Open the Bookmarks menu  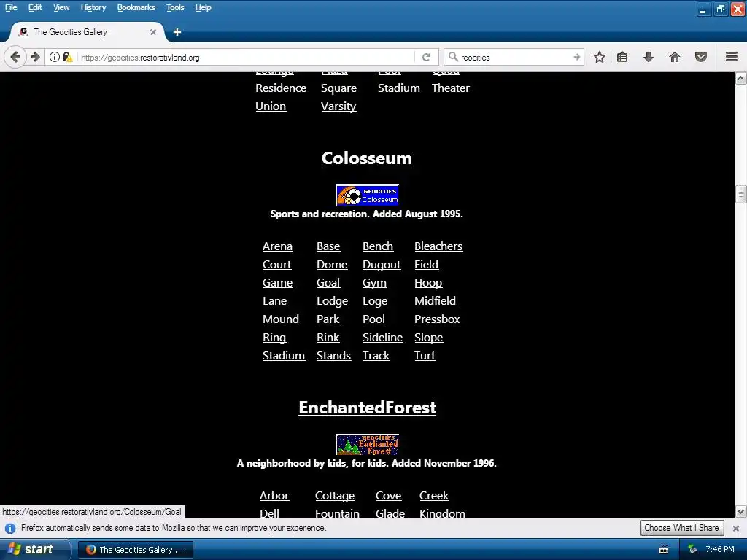coord(136,7)
